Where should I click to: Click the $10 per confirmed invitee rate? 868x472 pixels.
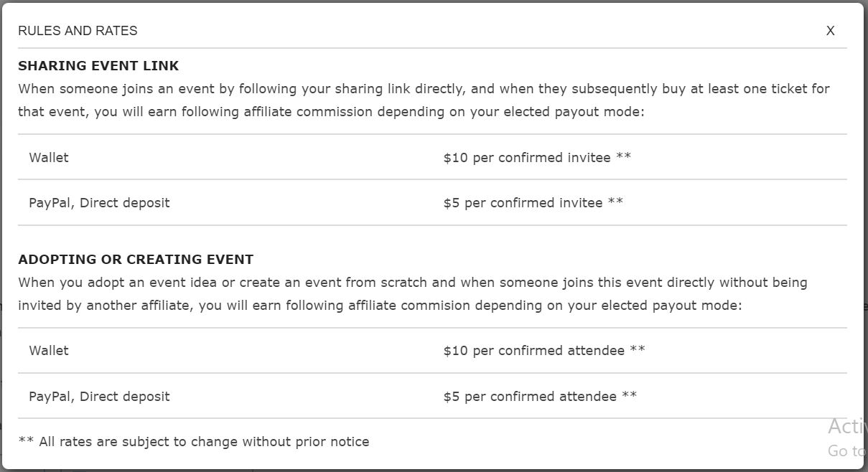[x=536, y=157]
